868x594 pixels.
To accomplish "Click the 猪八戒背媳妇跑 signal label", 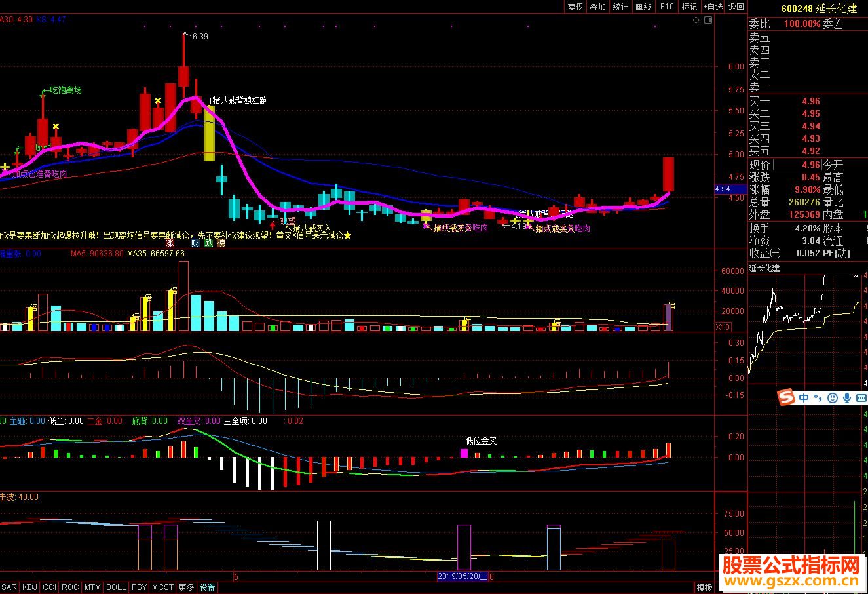I will click(240, 101).
